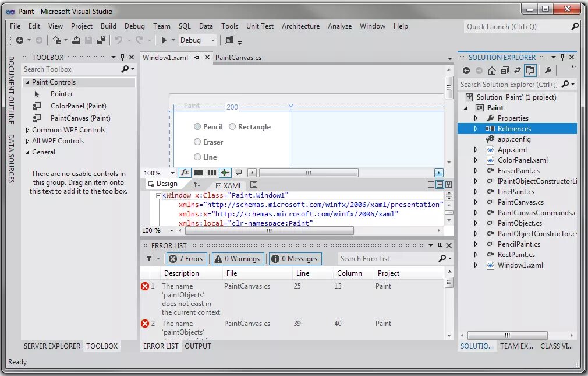Screen dimensions: 588x376
Task: Toggle the pin on Window1.xaml tab
Action: coord(197,58)
